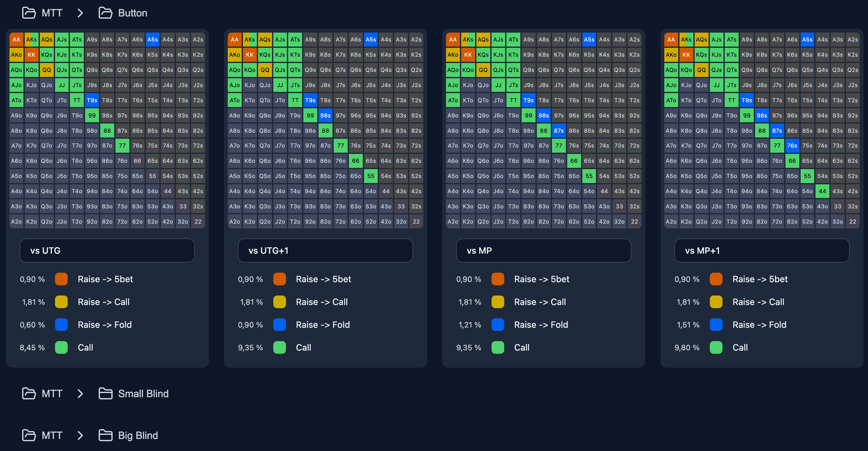The height and width of the screenshot is (451, 868).
Task: Open the vs MP+1 selector
Action: pyautogui.click(x=762, y=251)
